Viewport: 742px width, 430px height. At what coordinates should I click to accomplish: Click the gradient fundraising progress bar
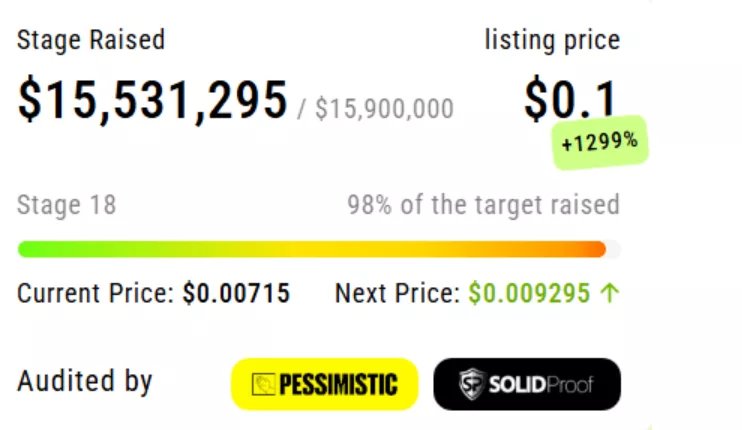tap(311, 249)
